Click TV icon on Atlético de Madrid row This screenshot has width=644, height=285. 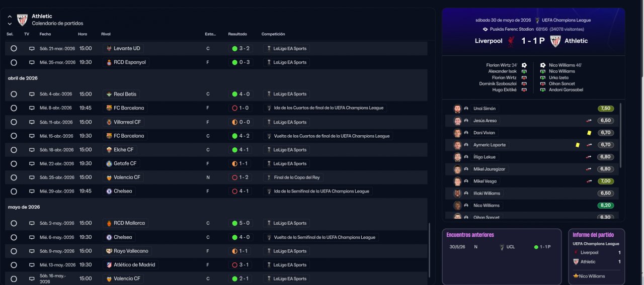pos(32,265)
